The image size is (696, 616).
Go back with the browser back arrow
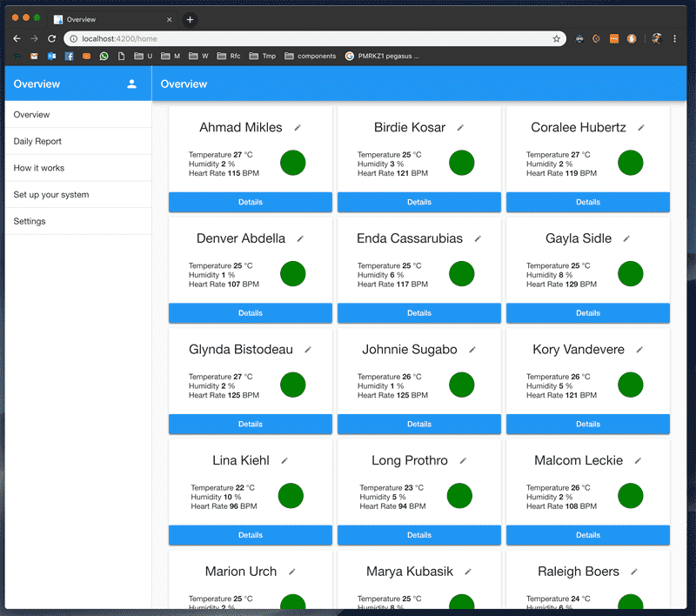17,38
